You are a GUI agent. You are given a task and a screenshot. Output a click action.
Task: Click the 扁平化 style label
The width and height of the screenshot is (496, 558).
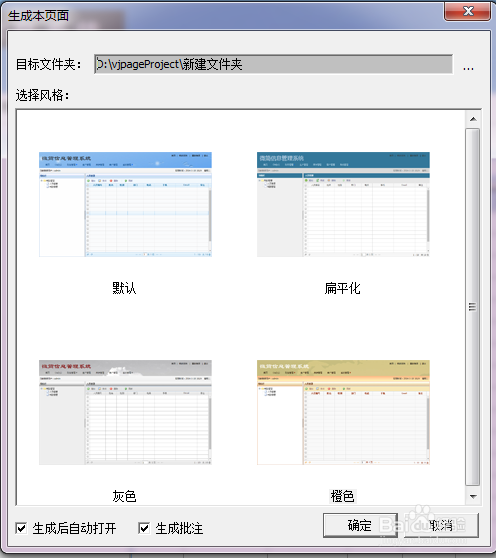point(342,288)
